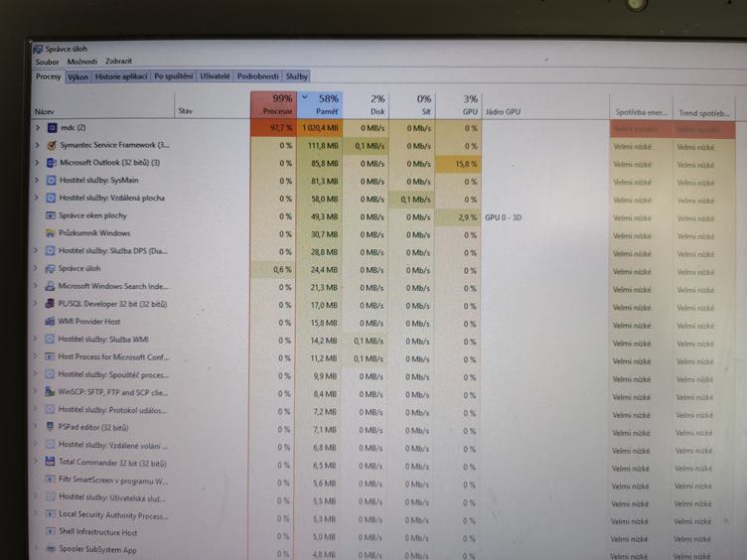The width and height of the screenshot is (747, 560).
Task: Click the WinSCP process icon
Action: pyautogui.click(x=50, y=392)
